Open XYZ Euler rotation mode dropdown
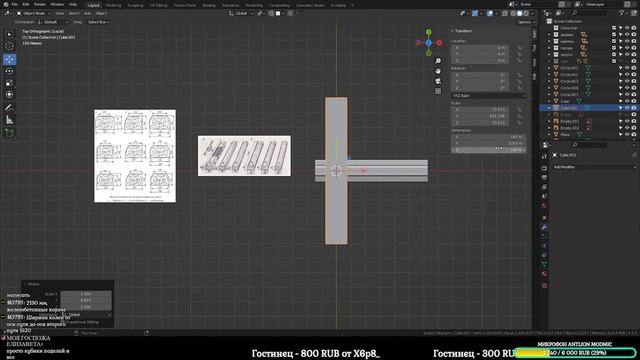 [488, 96]
